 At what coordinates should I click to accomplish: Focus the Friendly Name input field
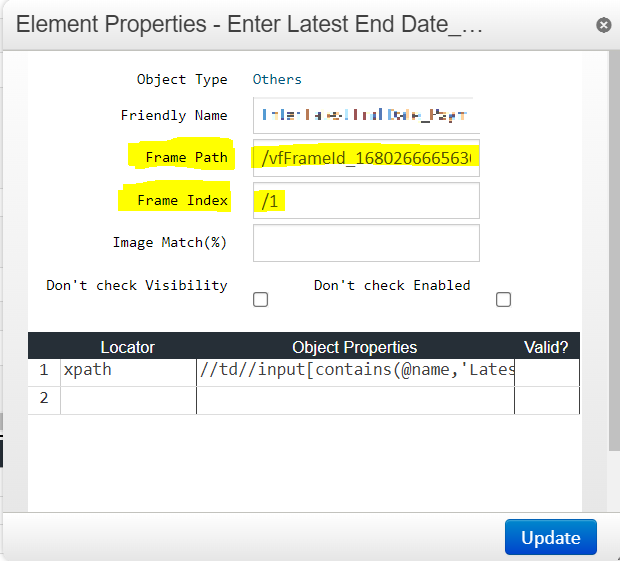366,115
